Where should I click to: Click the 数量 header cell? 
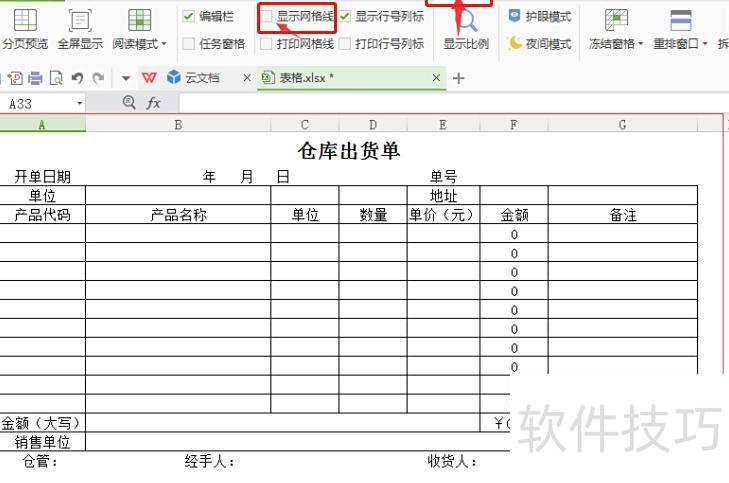373,215
